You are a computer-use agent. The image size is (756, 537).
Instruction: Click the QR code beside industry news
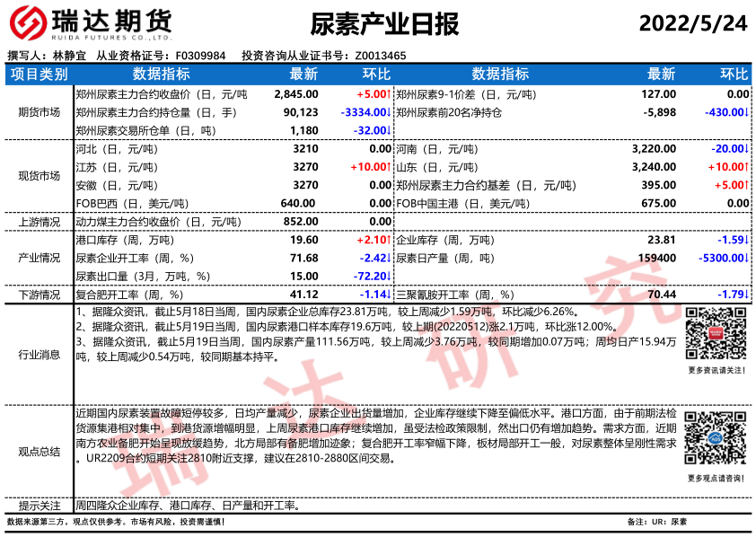coord(716,334)
